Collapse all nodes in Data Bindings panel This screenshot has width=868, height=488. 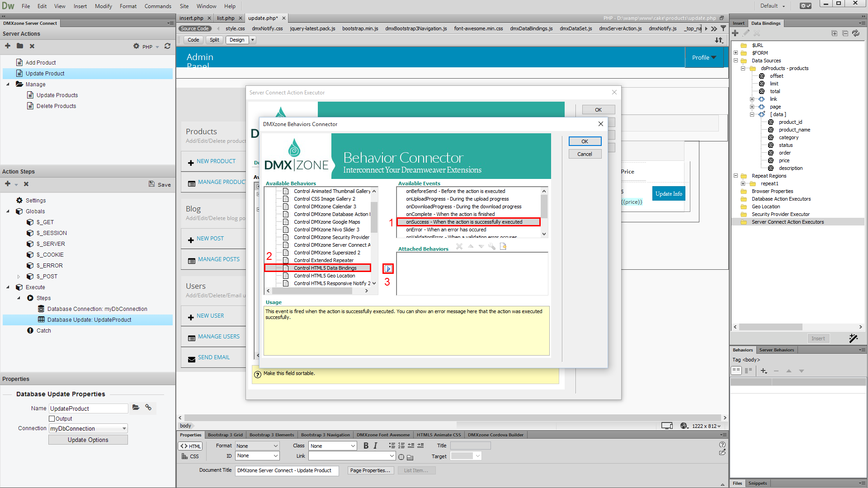pos(845,33)
